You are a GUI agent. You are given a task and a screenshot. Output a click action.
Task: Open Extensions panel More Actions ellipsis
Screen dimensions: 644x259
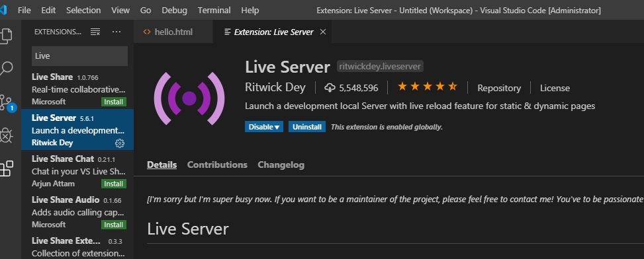click(116, 32)
